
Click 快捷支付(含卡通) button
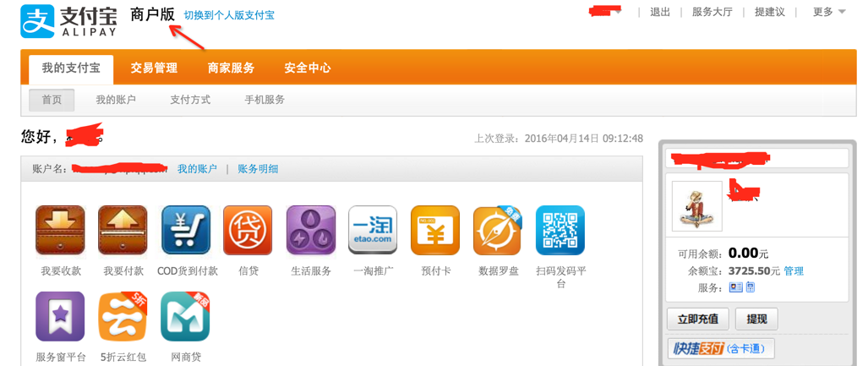[x=721, y=348]
